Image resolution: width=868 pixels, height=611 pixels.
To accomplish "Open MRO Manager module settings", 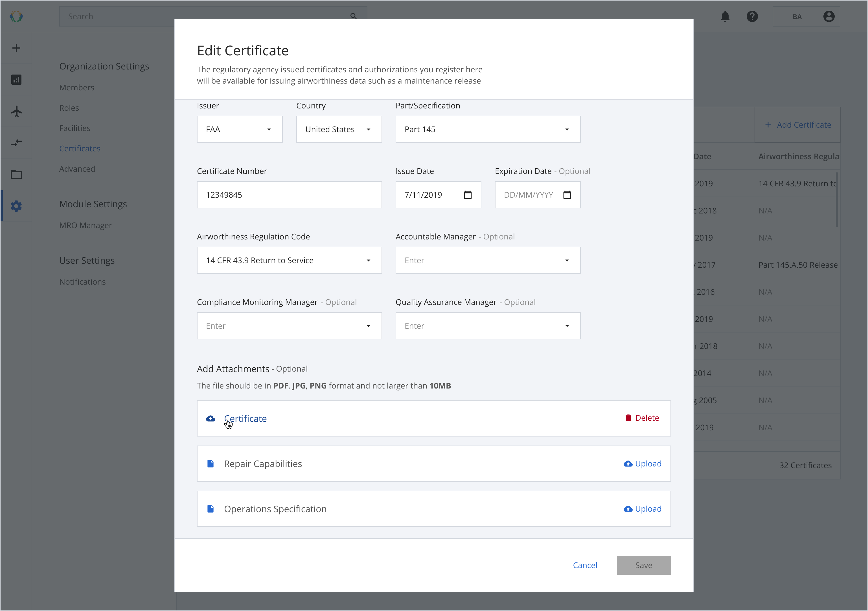I will point(86,226).
